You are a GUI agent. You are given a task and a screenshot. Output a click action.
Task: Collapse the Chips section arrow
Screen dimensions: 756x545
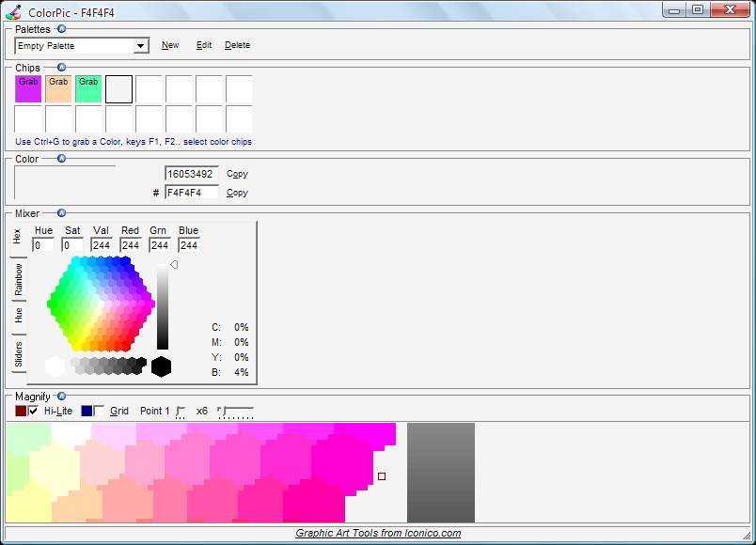click(x=61, y=67)
